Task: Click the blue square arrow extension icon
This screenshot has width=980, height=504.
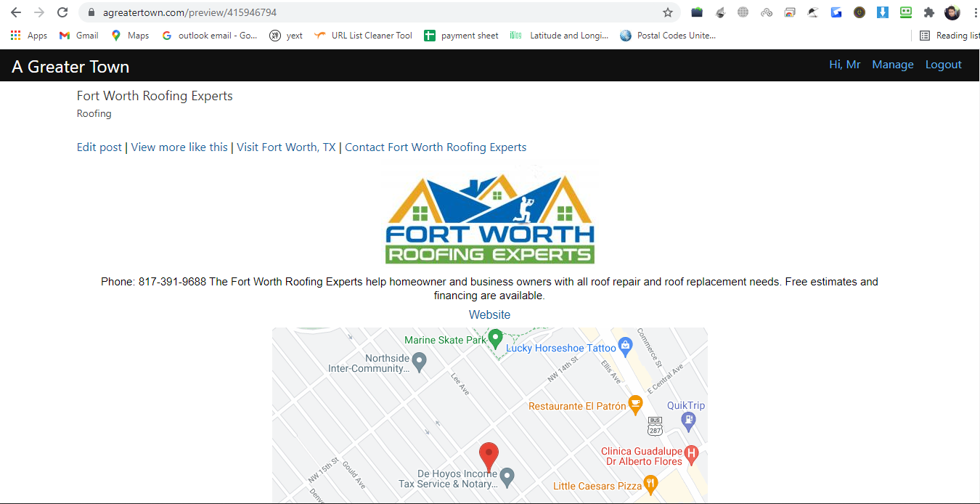Action: pos(836,12)
